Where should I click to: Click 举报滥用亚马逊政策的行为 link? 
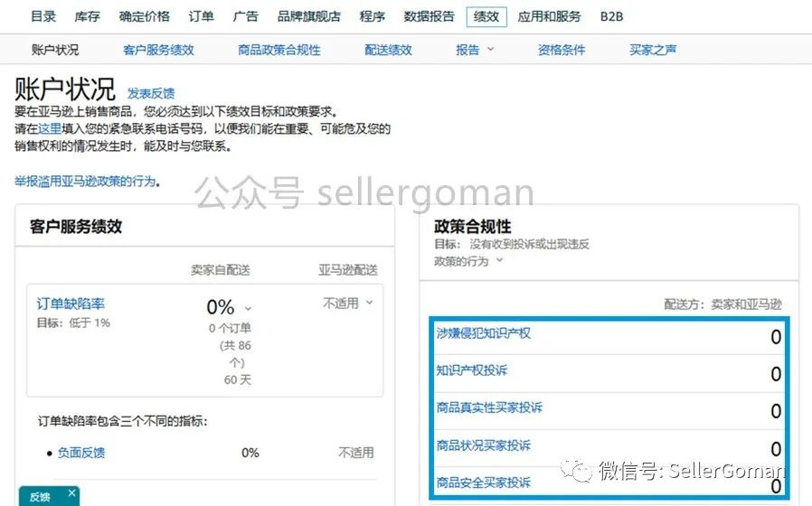[86, 181]
